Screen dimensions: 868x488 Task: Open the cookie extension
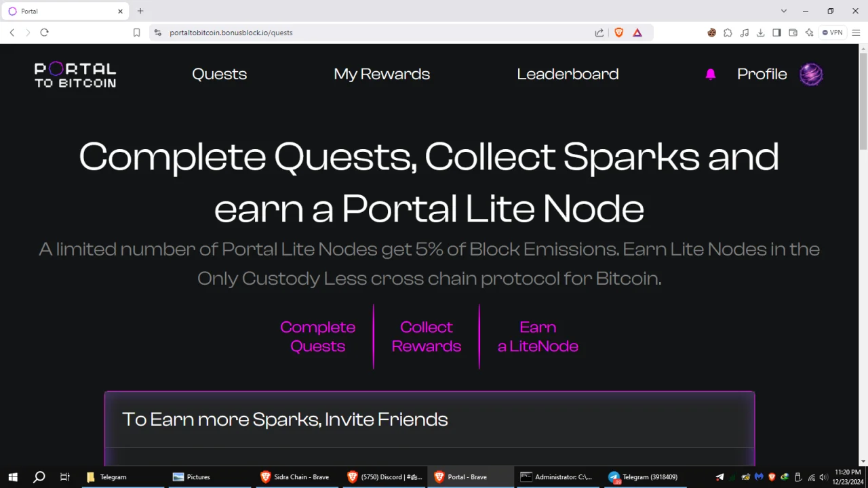(711, 33)
